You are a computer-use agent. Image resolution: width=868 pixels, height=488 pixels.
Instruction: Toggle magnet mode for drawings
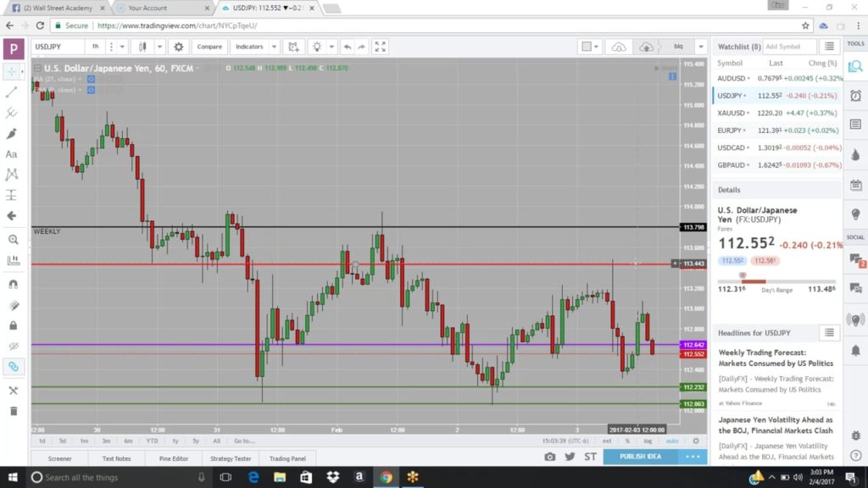[14, 285]
